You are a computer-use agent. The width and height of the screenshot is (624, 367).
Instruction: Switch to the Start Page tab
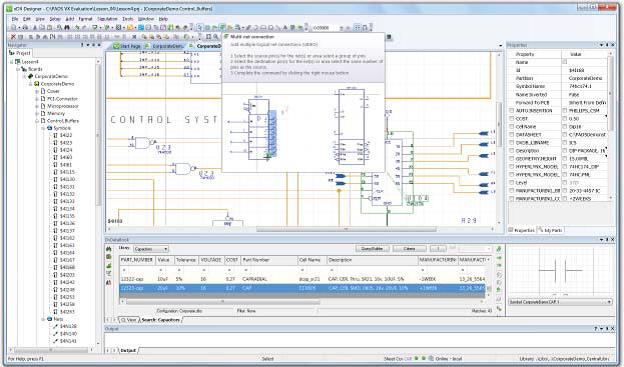[127, 46]
